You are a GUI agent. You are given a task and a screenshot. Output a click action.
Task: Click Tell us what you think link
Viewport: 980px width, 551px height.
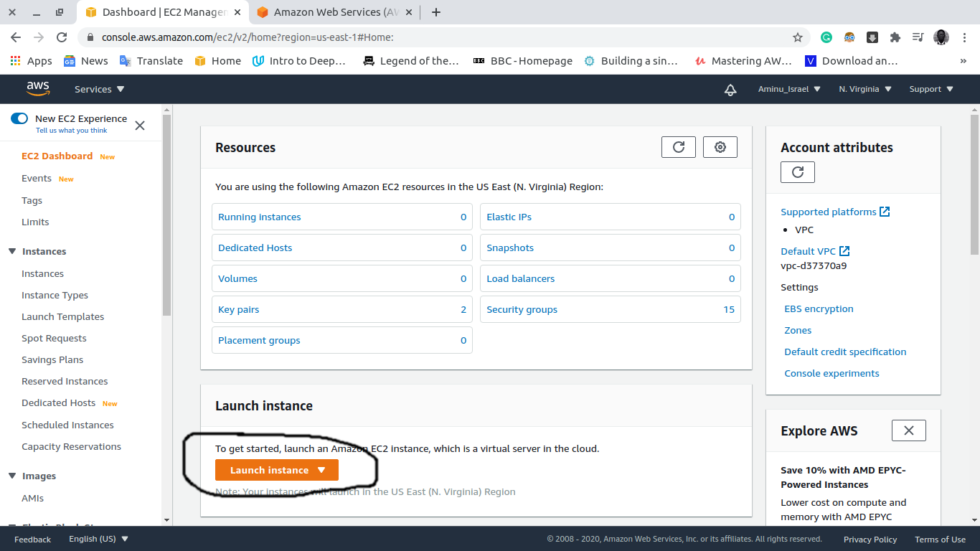72,131
